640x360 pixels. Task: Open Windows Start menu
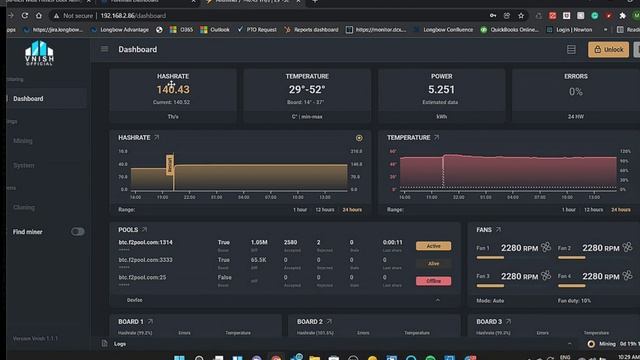(x=179, y=358)
